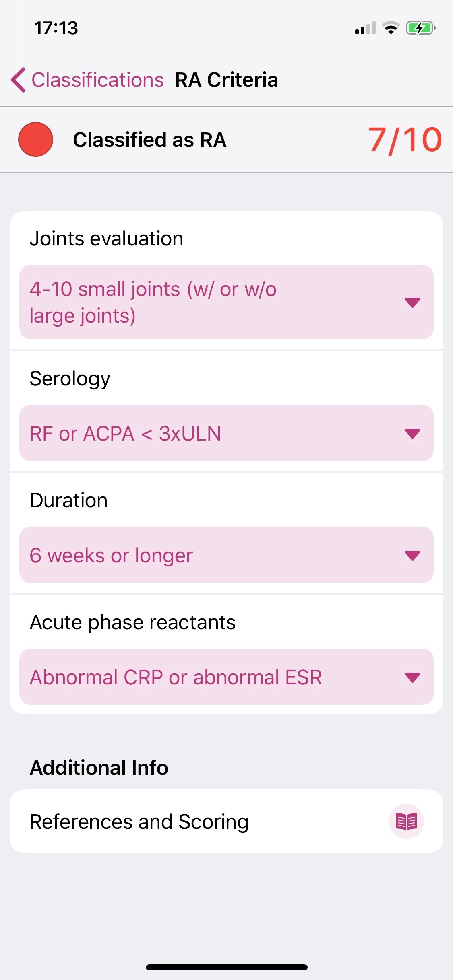Tap the RA Criteria page title
The height and width of the screenshot is (980, 453).
click(226, 80)
